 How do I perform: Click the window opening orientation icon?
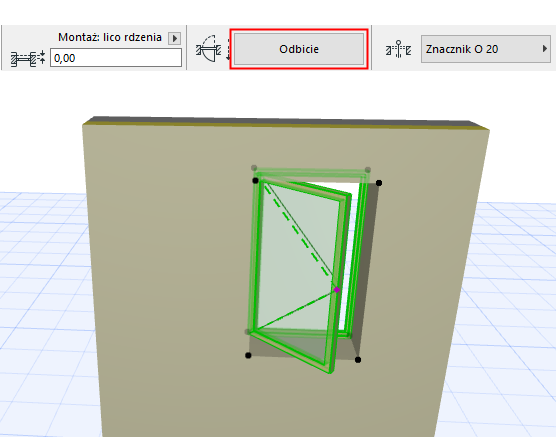[208, 49]
